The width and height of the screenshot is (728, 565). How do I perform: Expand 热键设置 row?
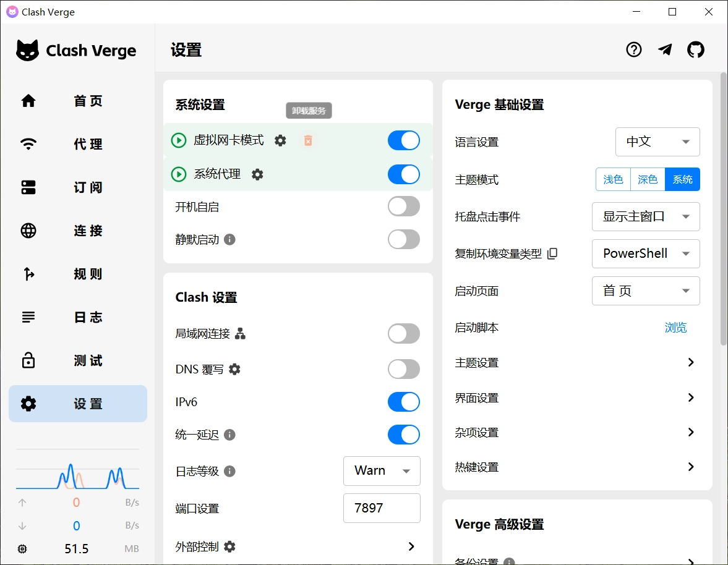pos(577,467)
